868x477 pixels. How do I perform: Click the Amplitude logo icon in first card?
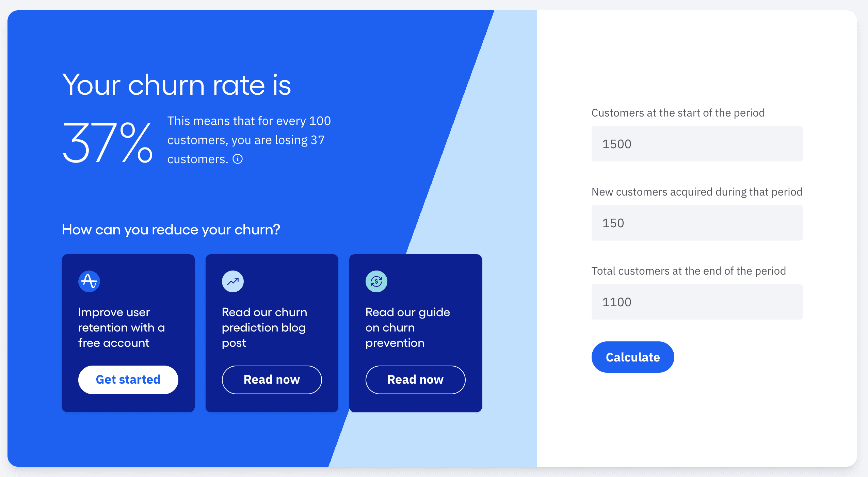[89, 281]
